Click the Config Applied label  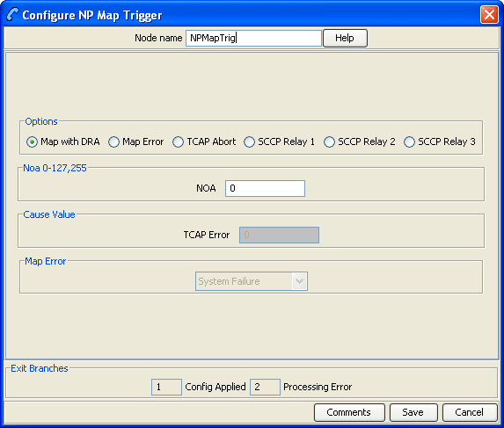click(x=215, y=387)
